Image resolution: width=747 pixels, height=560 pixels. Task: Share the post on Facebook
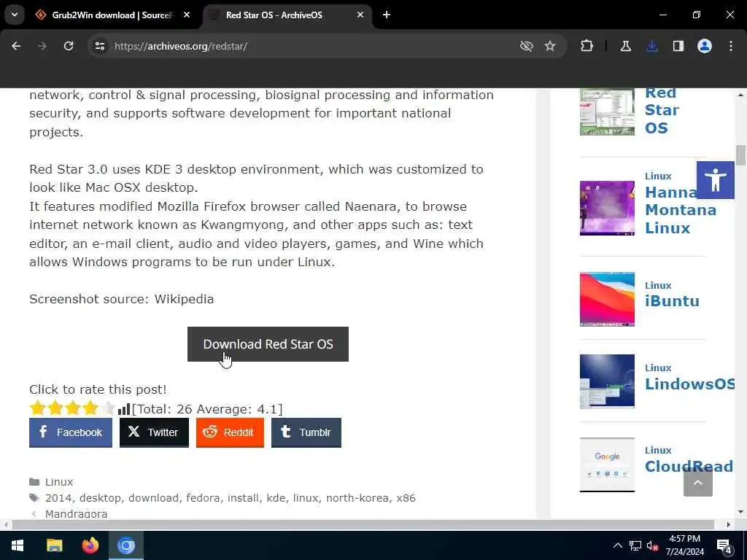(x=71, y=432)
